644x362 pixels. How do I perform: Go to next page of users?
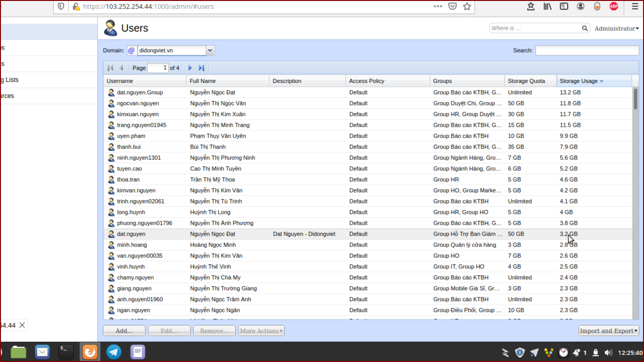[190, 68]
